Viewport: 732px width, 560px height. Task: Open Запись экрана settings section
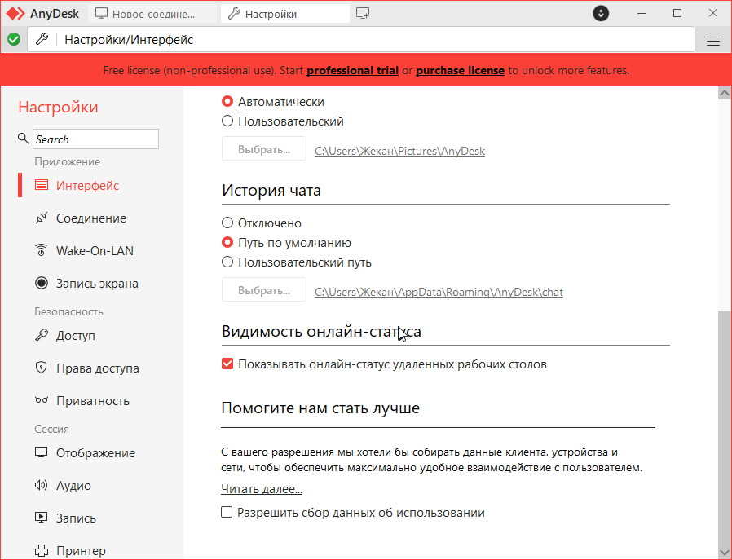[x=96, y=284]
